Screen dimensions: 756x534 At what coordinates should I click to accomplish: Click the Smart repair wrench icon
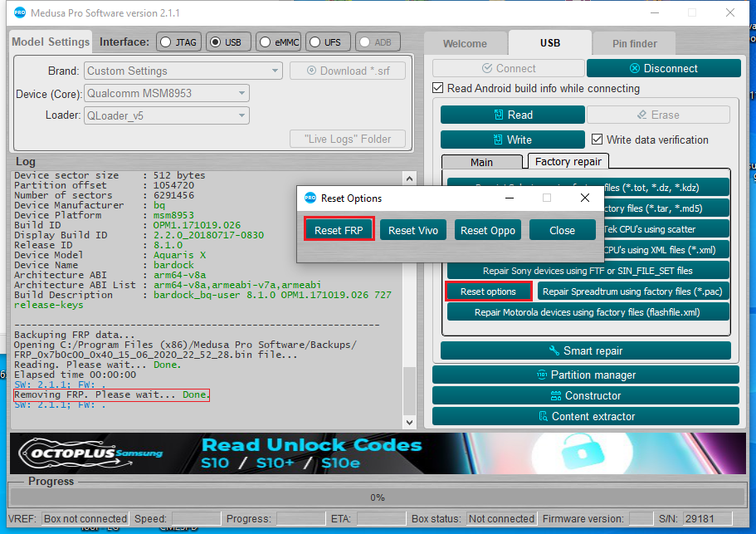554,350
